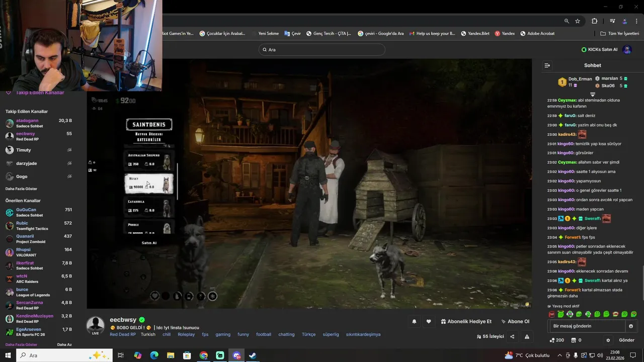Open the KICKs points balance showing 200

click(556, 340)
